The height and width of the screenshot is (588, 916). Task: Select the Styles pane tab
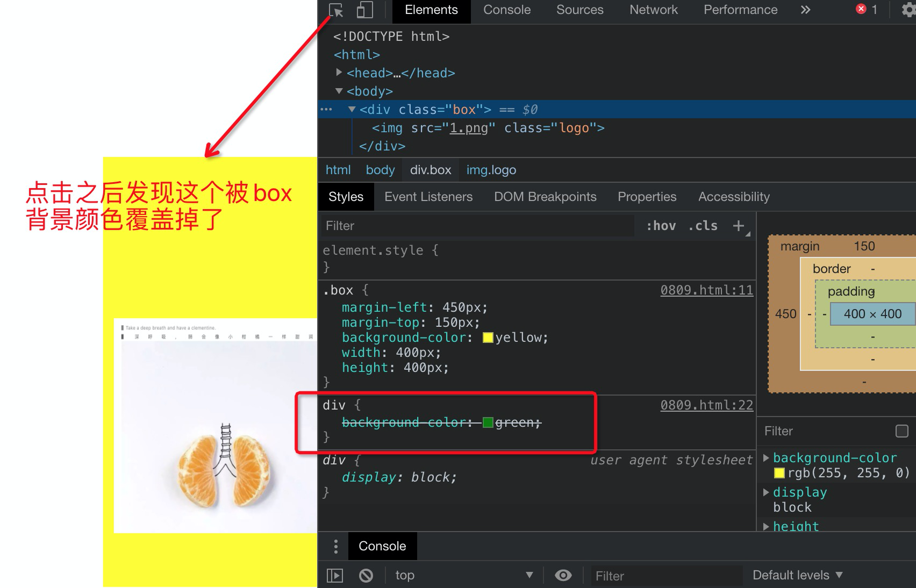(346, 197)
